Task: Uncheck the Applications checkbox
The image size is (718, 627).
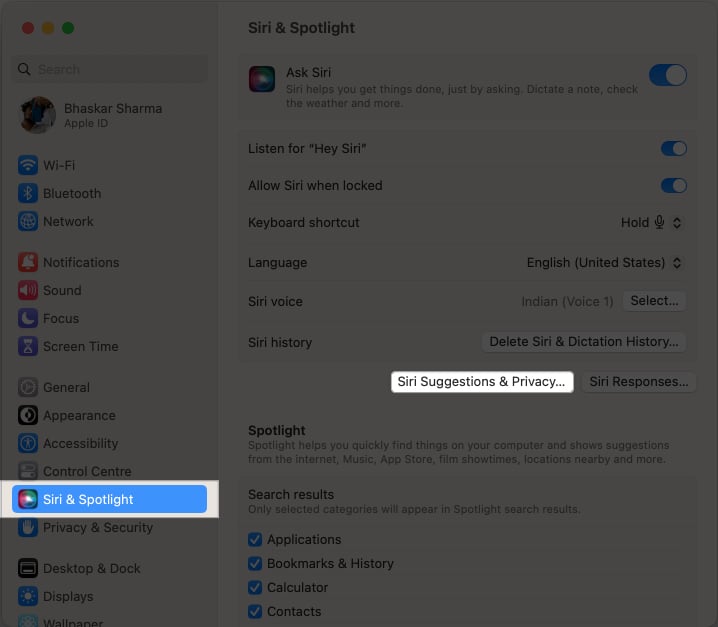Action: click(255, 540)
